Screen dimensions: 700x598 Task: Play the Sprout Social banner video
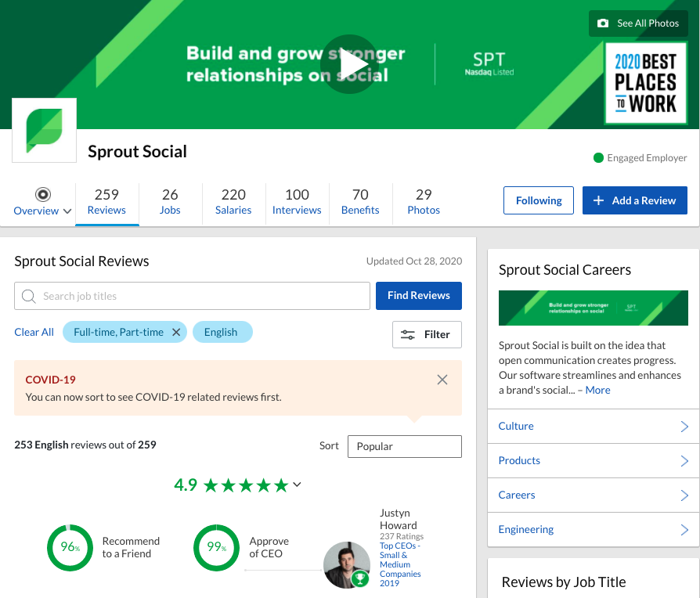[x=349, y=64]
